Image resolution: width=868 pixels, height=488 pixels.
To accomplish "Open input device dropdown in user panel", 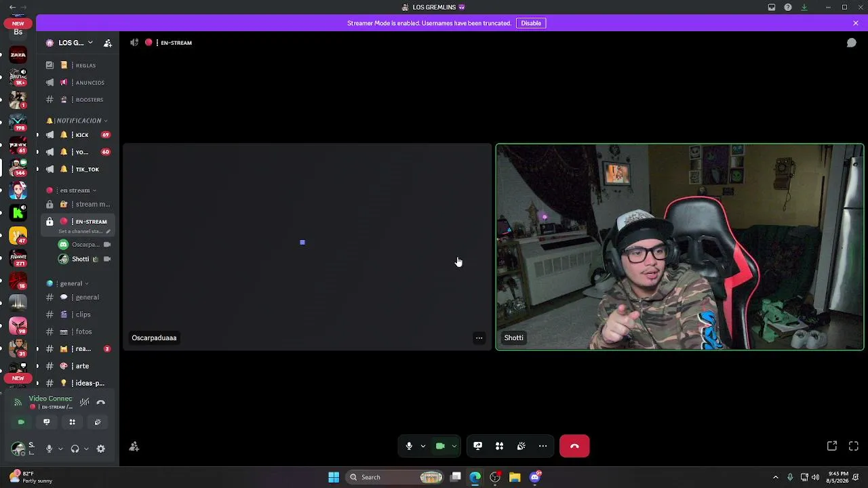I will coord(60,449).
